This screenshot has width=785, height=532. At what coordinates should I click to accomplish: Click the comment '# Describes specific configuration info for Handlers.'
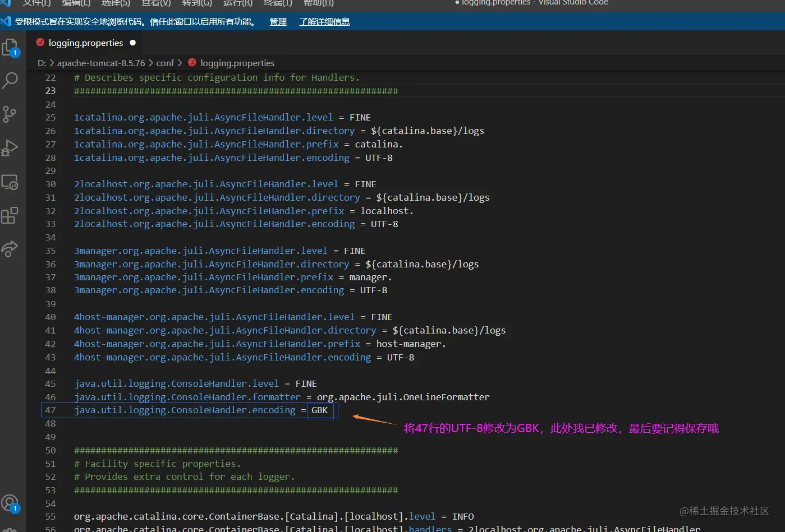[217, 78]
